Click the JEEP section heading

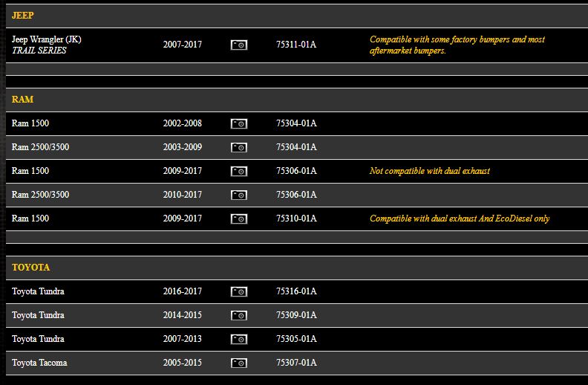(22, 16)
